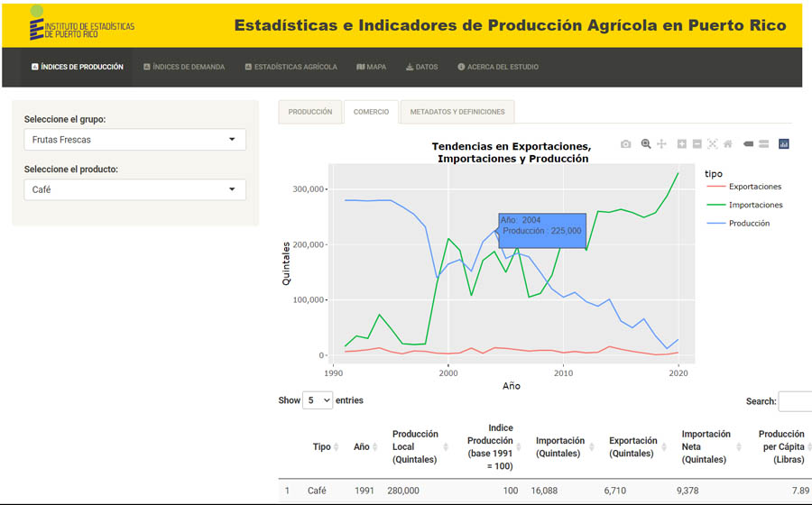Screen dimensions: 812x505
Task: Open the Metadatos y Definiciones tab
Action: pos(457,112)
